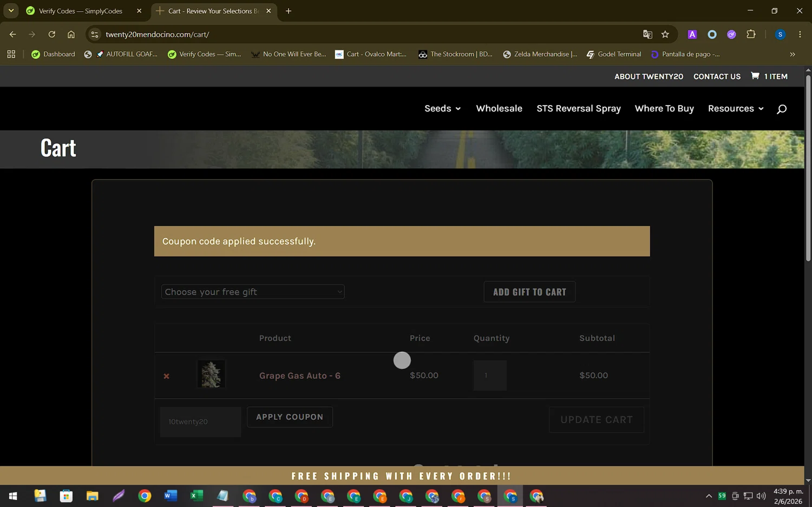Open the cart icon showing 1 item

point(769,76)
